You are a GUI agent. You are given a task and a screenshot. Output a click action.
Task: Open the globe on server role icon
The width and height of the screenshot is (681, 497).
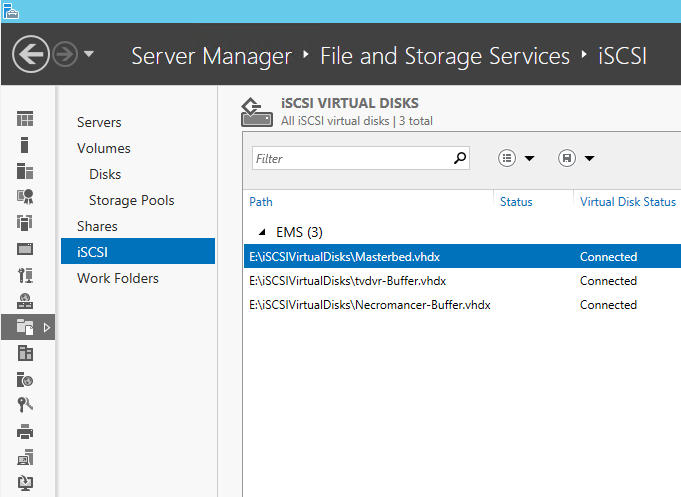click(25, 301)
